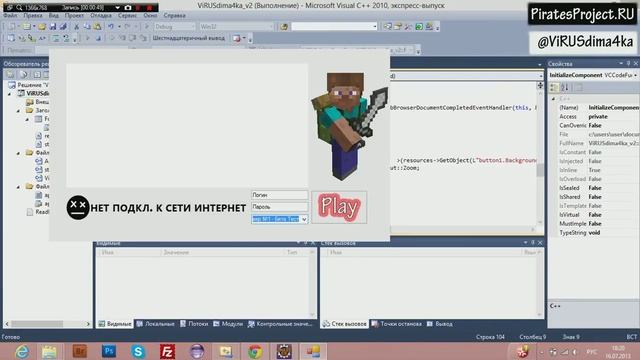Switch to the Контрольные значения tab

click(280, 324)
